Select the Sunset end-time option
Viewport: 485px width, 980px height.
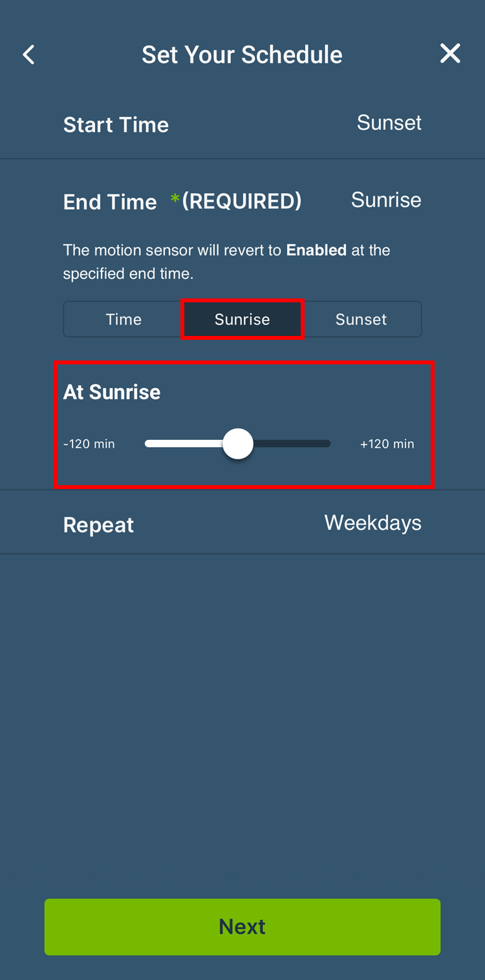pyautogui.click(x=361, y=319)
